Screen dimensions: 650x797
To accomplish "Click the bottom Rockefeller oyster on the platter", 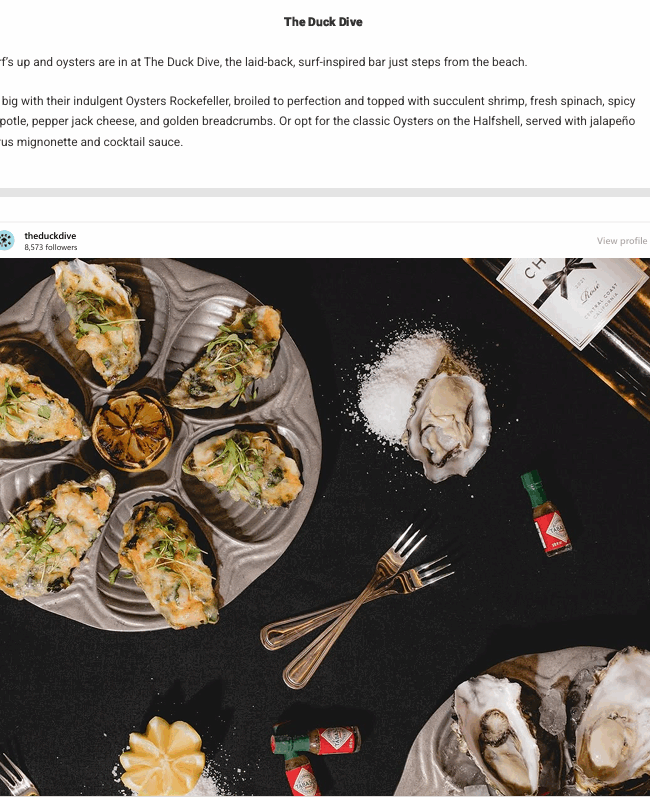I will click(x=169, y=563).
